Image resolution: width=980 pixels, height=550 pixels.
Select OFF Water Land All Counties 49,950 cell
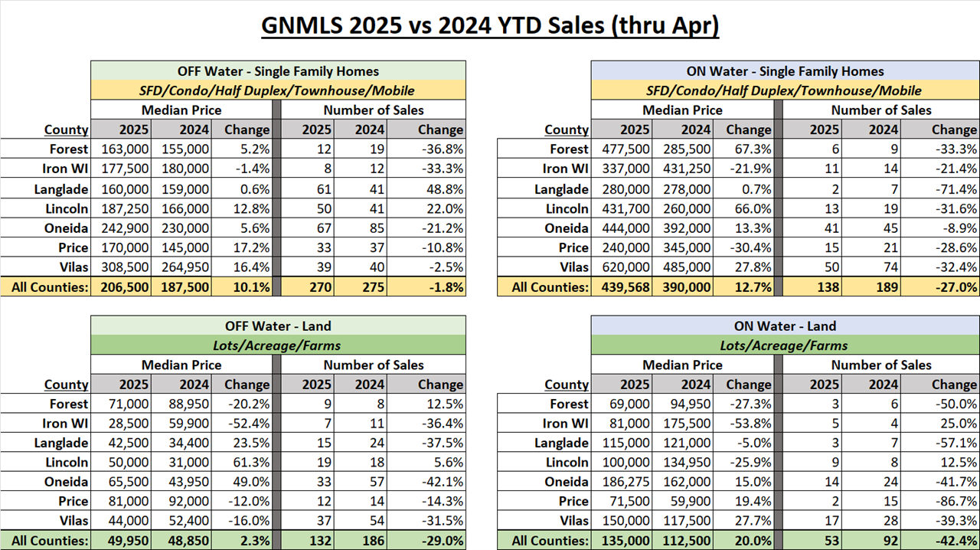pos(125,541)
